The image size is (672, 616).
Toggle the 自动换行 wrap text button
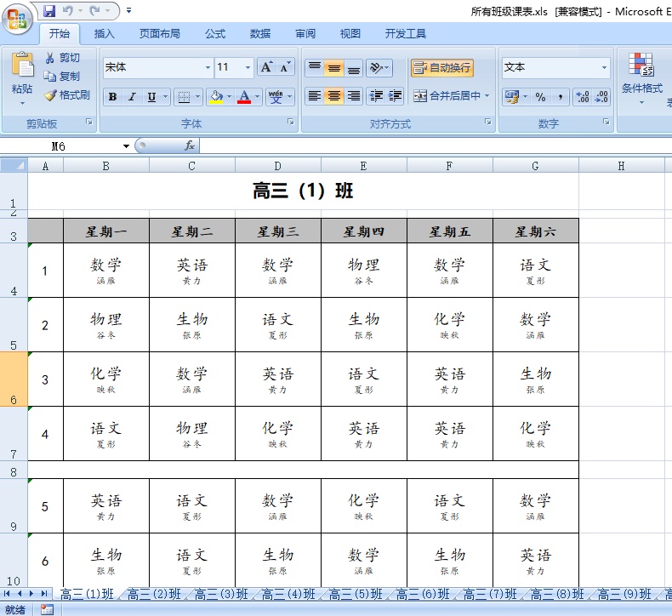click(442, 68)
